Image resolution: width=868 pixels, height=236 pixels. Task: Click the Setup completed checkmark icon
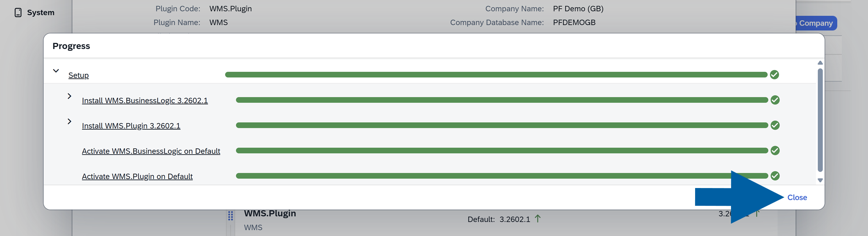tap(774, 75)
